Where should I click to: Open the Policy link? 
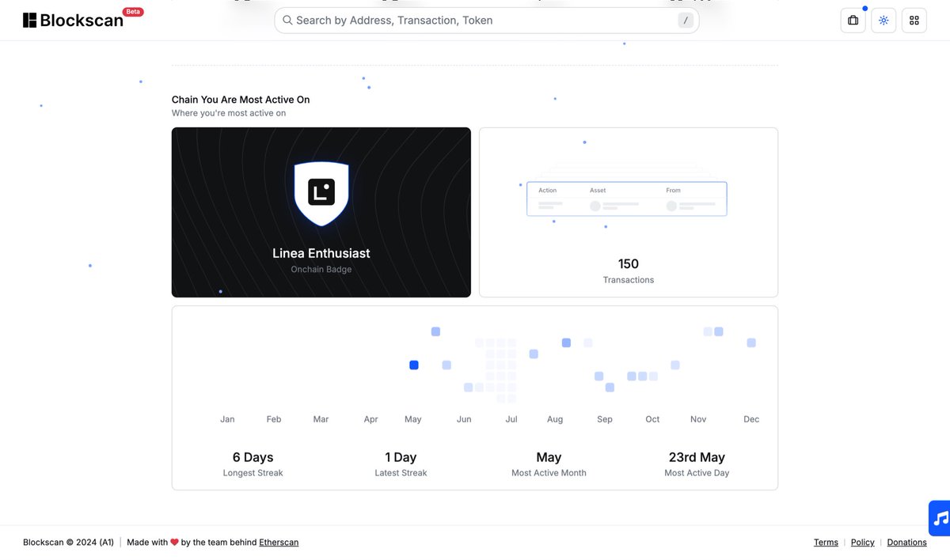(863, 543)
